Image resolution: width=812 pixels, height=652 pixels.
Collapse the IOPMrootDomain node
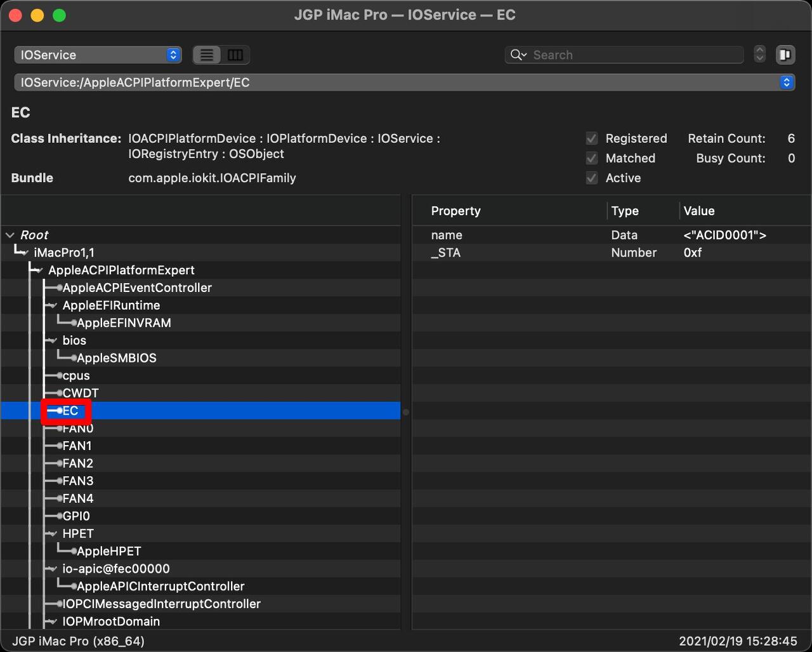53,622
